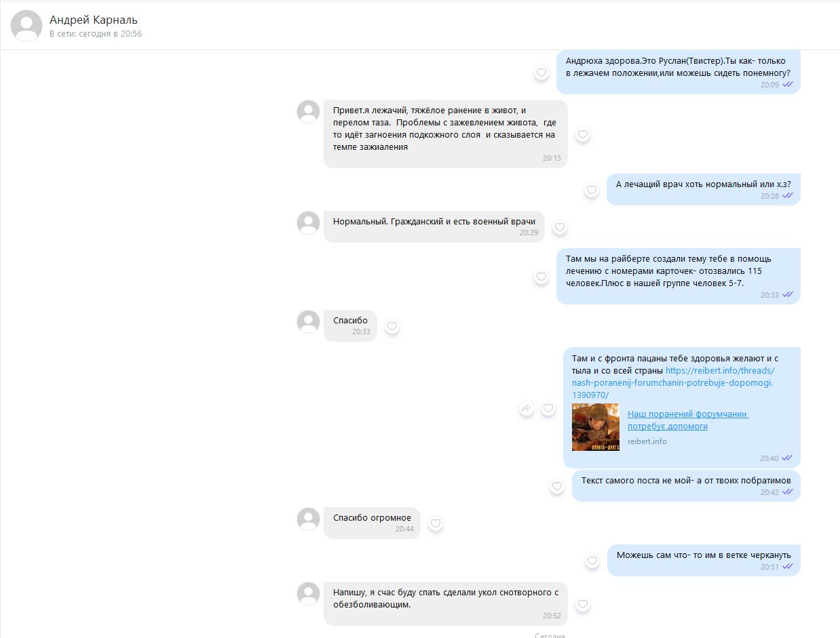Click heart beside "Привет.я лежачий" message
The image size is (840, 638).
coord(583,134)
